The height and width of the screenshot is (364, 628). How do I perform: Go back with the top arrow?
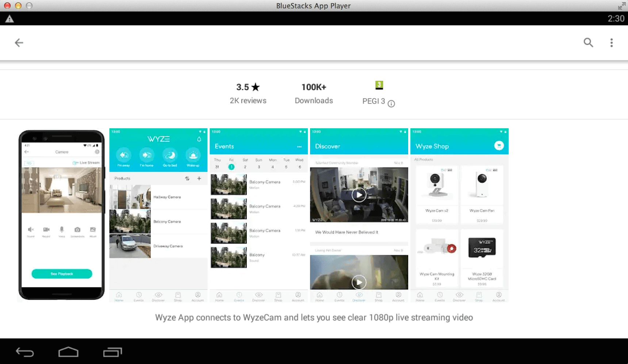[x=19, y=43]
